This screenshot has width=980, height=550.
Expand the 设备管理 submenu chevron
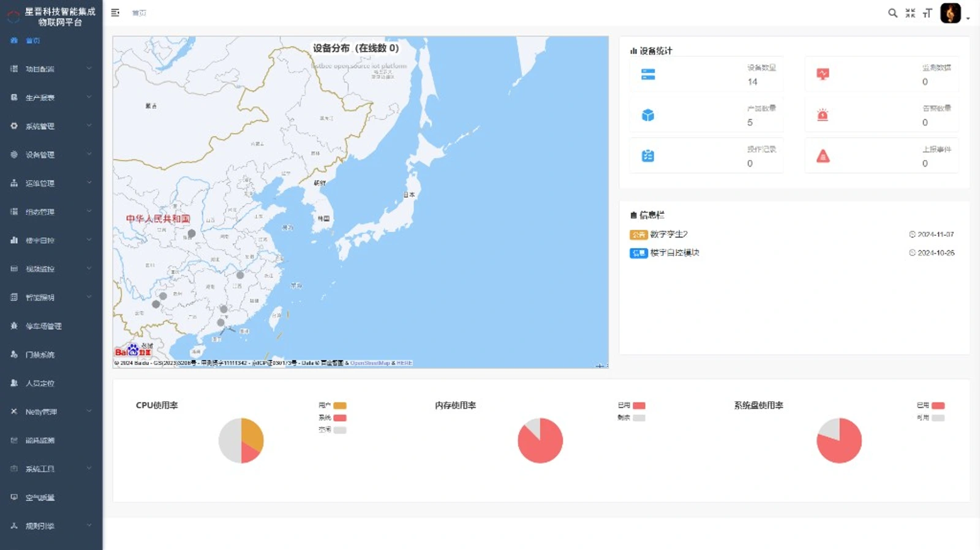coord(89,154)
